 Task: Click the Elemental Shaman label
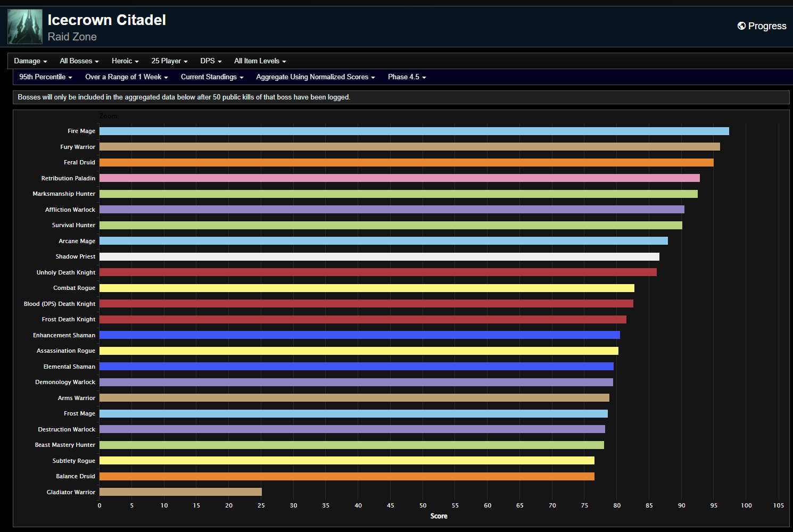pos(69,367)
